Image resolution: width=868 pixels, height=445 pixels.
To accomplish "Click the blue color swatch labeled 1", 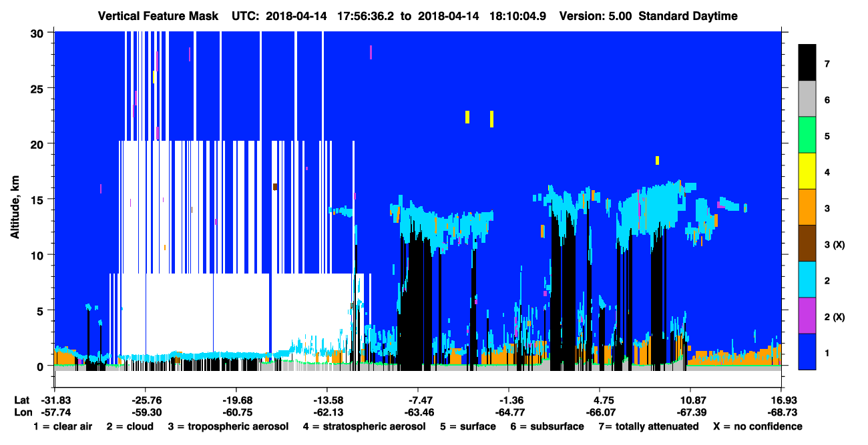I will tap(807, 352).
